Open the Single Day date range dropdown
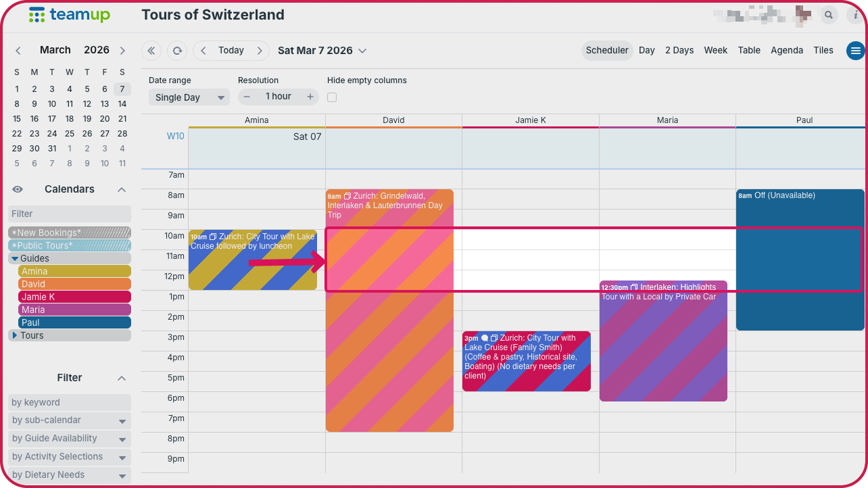Viewport: 868px width, 488px height. pos(189,97)
